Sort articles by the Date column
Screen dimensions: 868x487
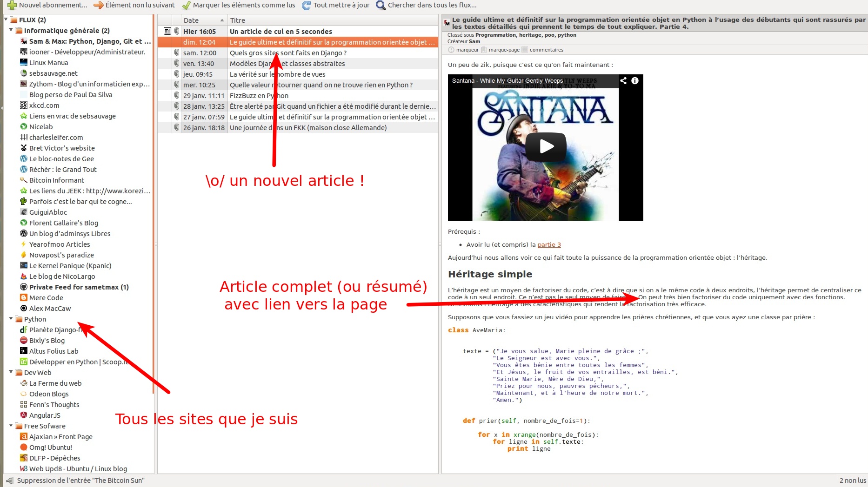click(x=204, y=20)
